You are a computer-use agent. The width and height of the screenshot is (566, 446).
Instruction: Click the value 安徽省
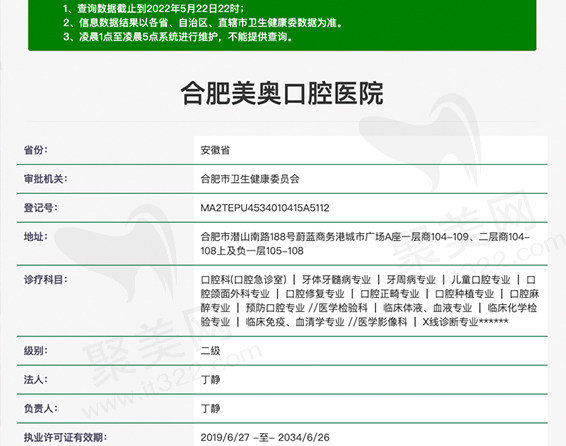click(215, 150)
